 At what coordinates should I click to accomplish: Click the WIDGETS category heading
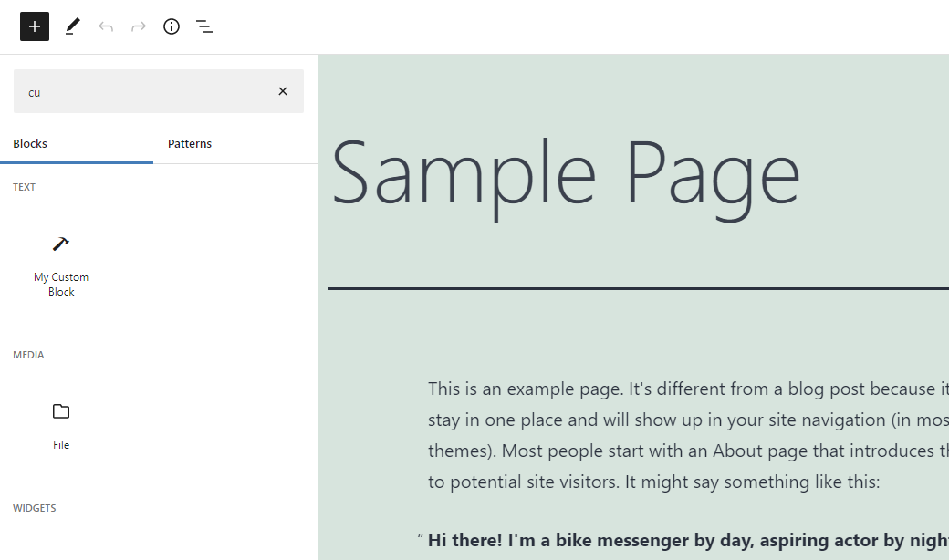pyautogui.click(x=35, y=509)
